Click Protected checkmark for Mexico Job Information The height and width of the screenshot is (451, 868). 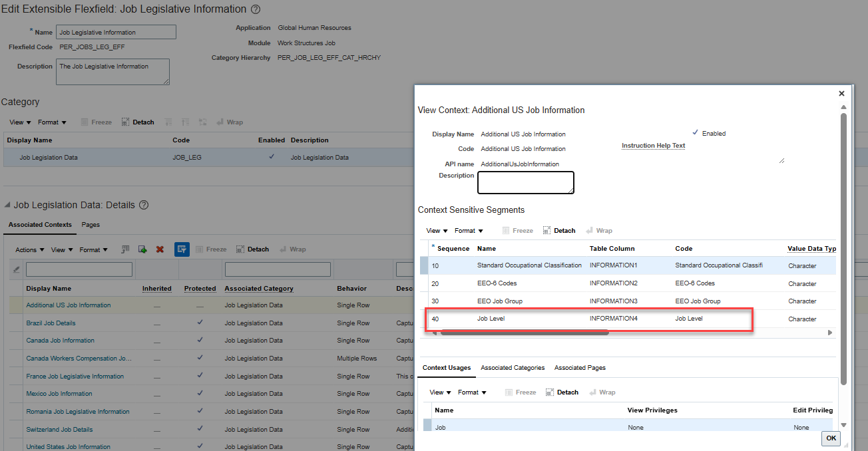(200, 393)
